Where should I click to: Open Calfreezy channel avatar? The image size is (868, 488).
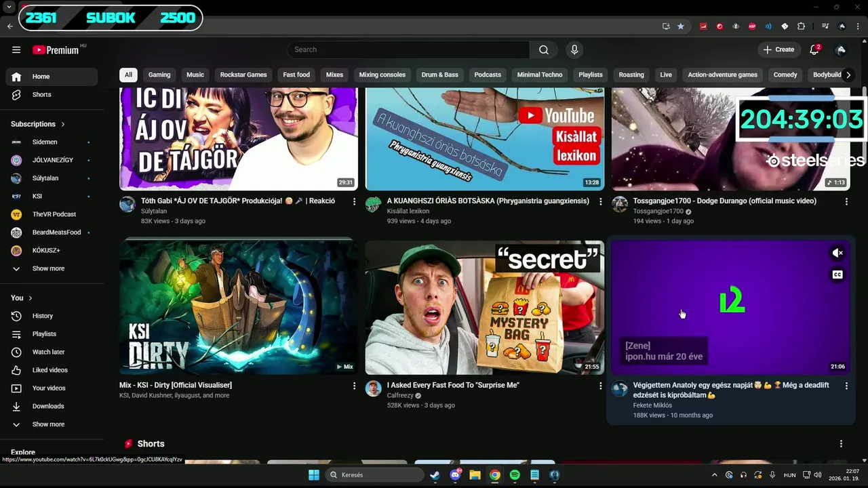(x=373, y=388)
